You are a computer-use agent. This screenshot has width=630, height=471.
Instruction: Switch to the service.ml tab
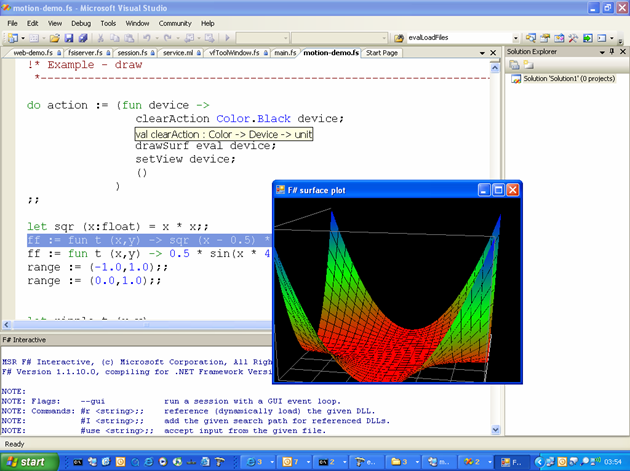pos(180,53)
